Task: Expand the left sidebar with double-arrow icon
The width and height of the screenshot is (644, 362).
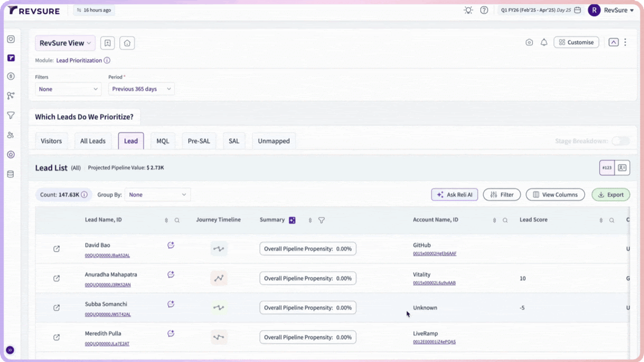Action: click(x=10, y=350)
